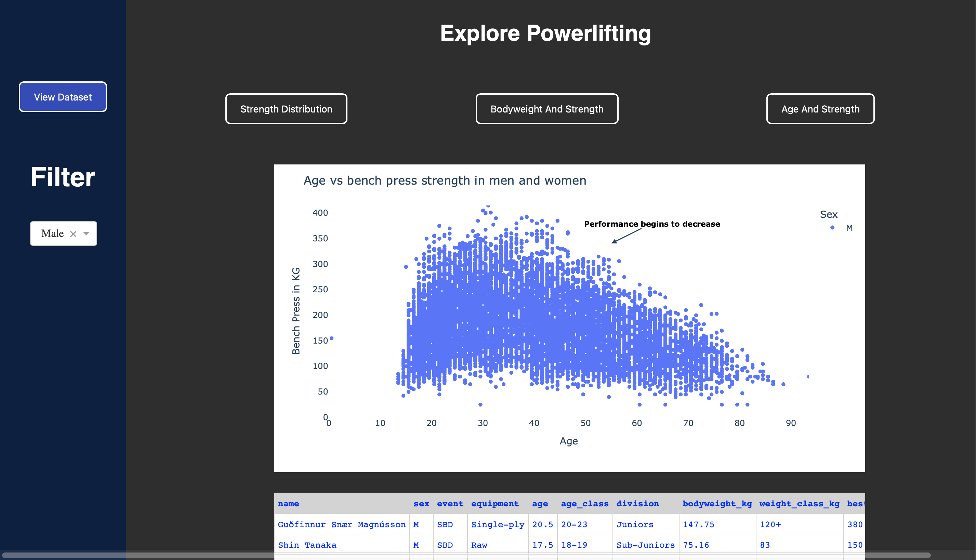
Task: Click the Male filter input field
Action: 53,234
